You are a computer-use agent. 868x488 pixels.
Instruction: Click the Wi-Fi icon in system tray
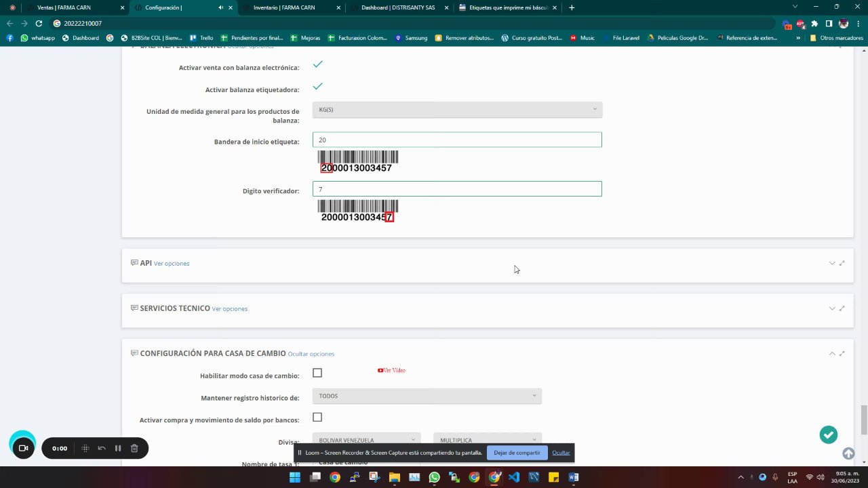click(809, 477)
